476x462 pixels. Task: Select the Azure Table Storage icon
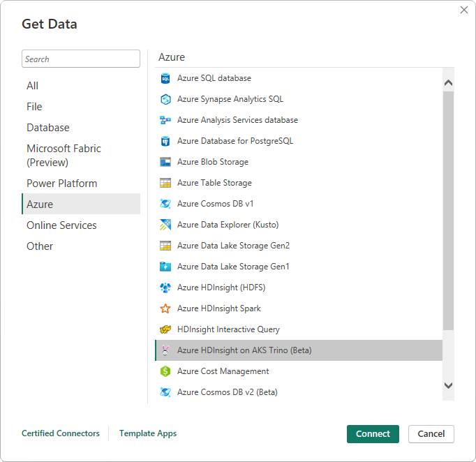[165, 183]
